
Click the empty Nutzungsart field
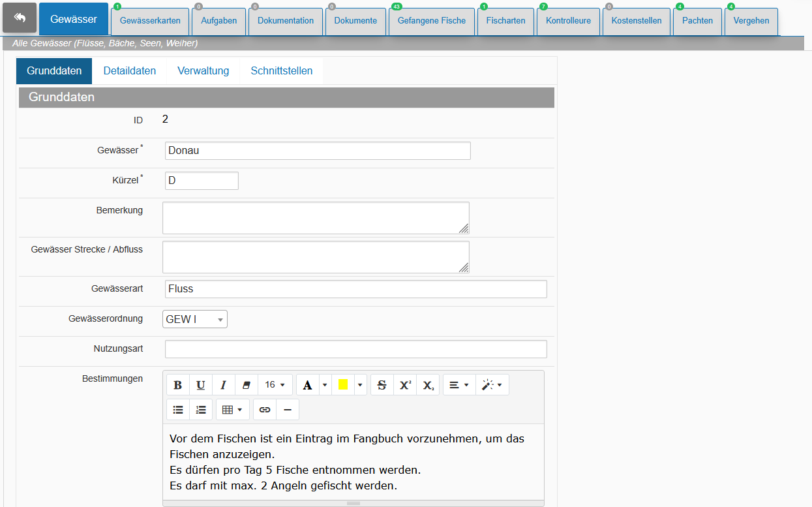[x=356, y=349]
